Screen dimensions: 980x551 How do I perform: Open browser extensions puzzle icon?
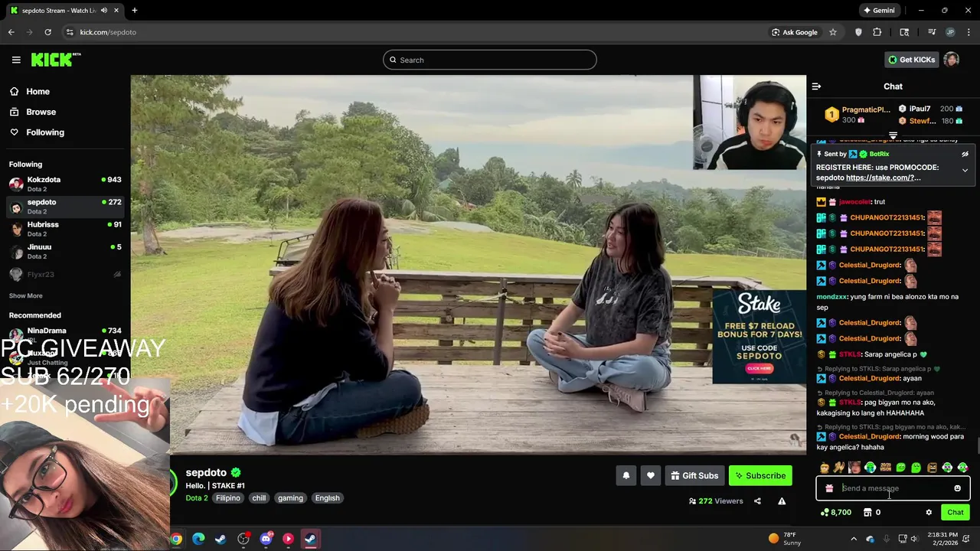click(x=877, y=32)
